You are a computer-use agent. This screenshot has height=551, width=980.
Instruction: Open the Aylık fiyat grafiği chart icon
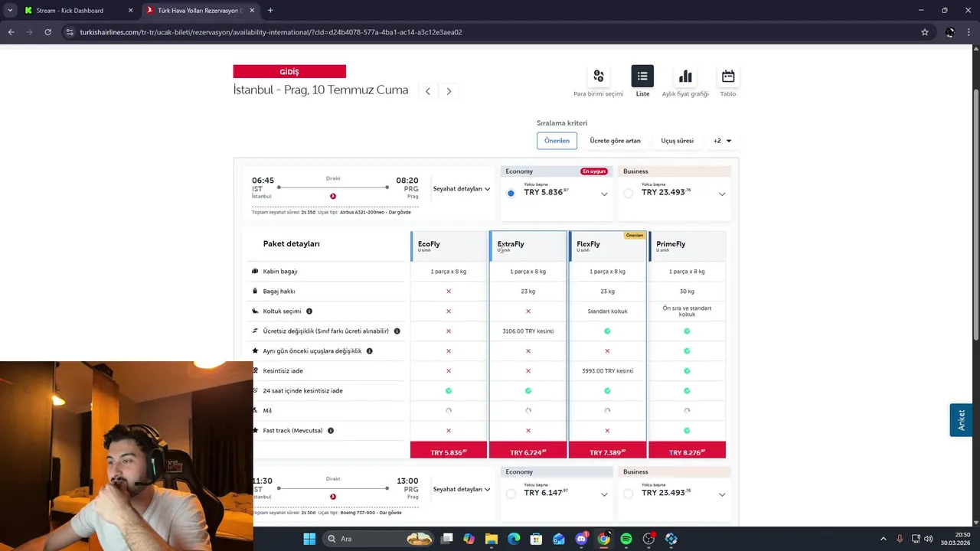tap(685, 77)
